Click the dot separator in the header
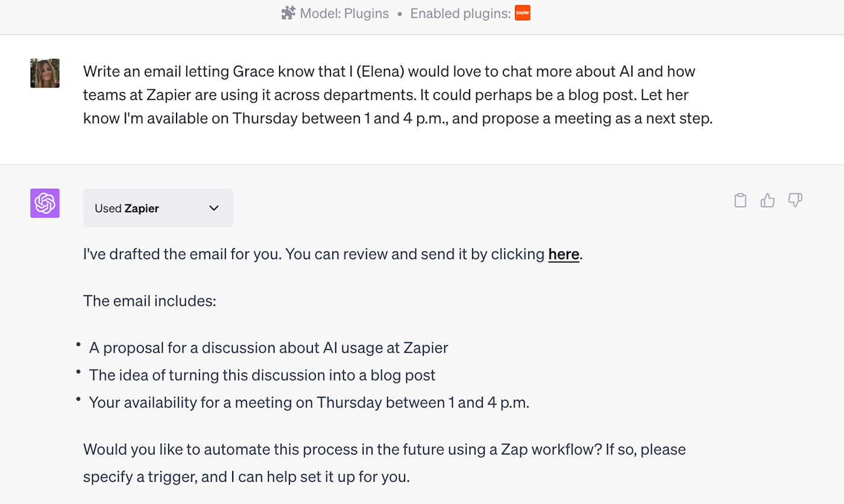844x504 pixels. pos(400,14)
